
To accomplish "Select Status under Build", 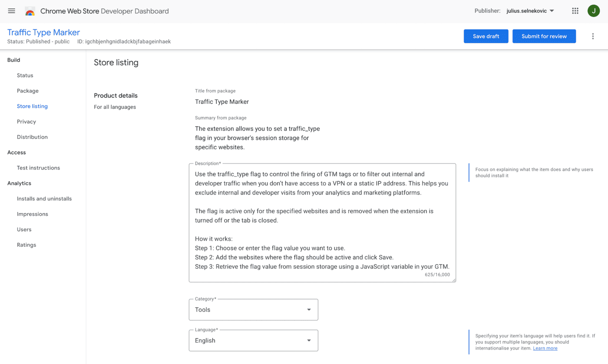I will (x=25, y=75).
